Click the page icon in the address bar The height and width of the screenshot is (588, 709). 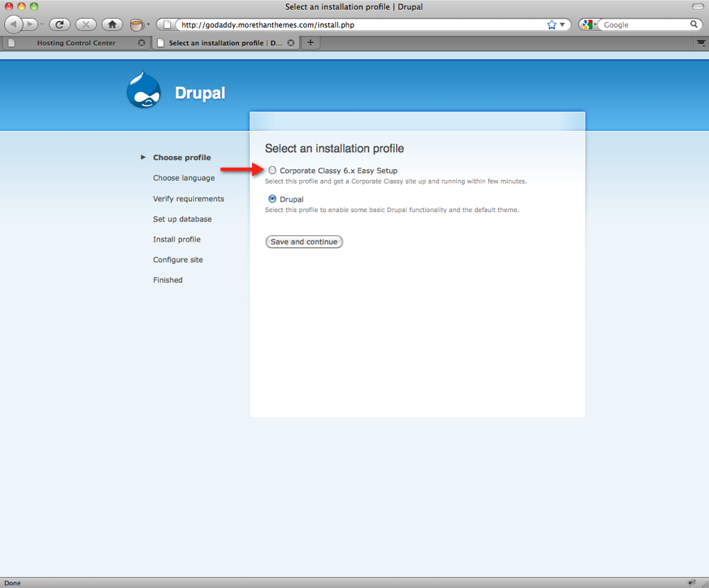[x=167, y=25]
